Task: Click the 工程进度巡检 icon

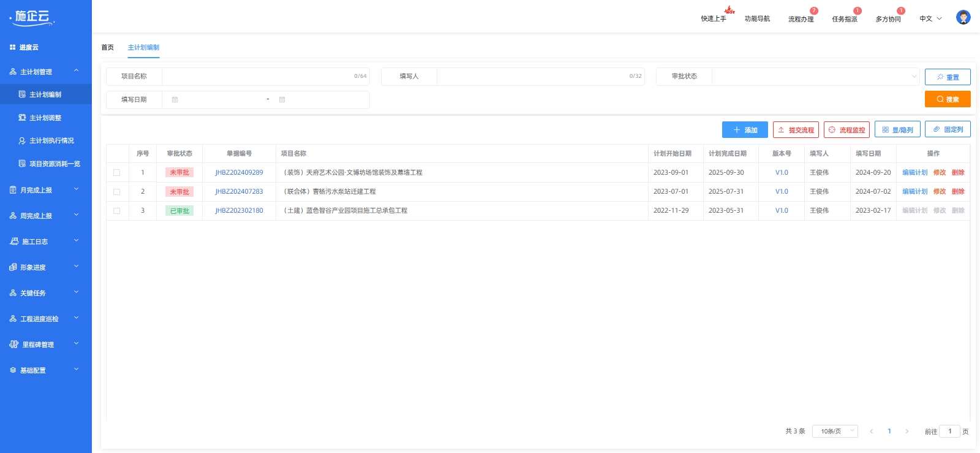Action: [x=13, y=319]
